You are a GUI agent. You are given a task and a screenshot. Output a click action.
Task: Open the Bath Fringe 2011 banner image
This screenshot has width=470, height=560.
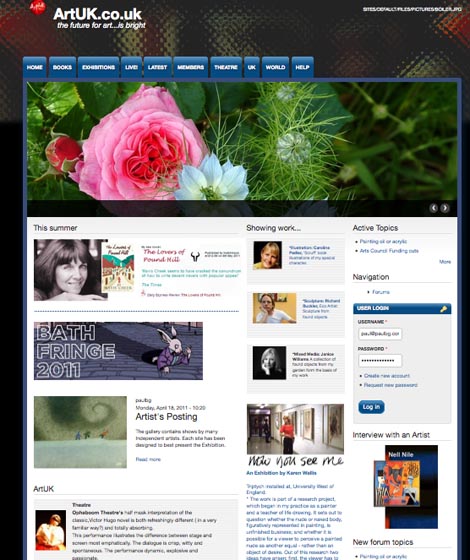118,351
